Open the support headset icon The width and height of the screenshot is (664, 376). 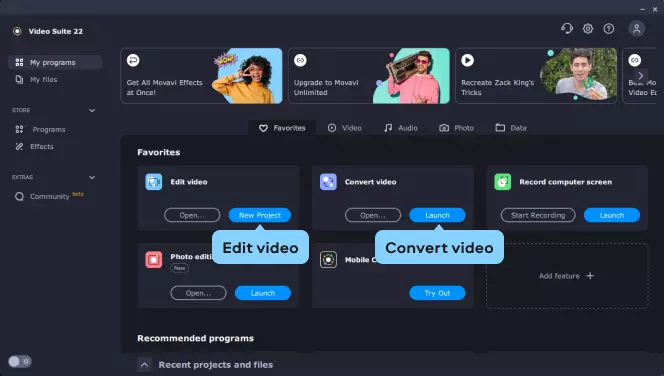(567, 28)
